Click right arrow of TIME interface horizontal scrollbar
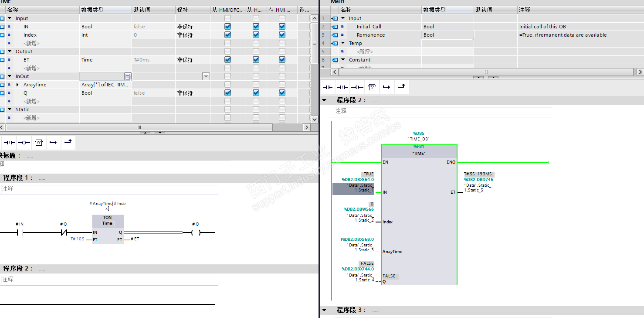 tap(306, 127)
